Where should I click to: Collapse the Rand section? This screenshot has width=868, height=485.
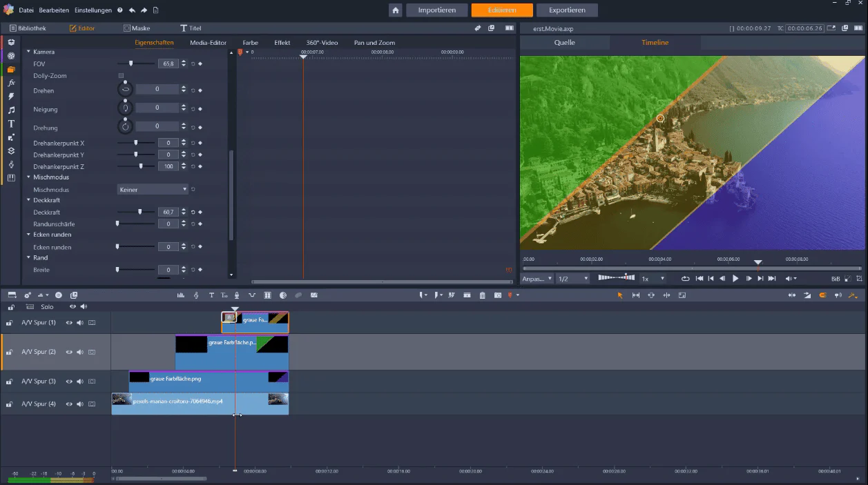(x=29, y=258)
